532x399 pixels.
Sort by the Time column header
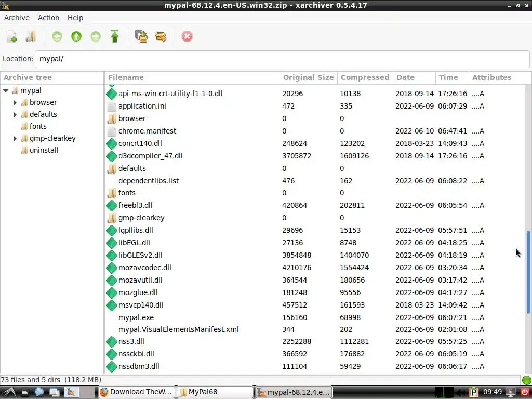452,78
